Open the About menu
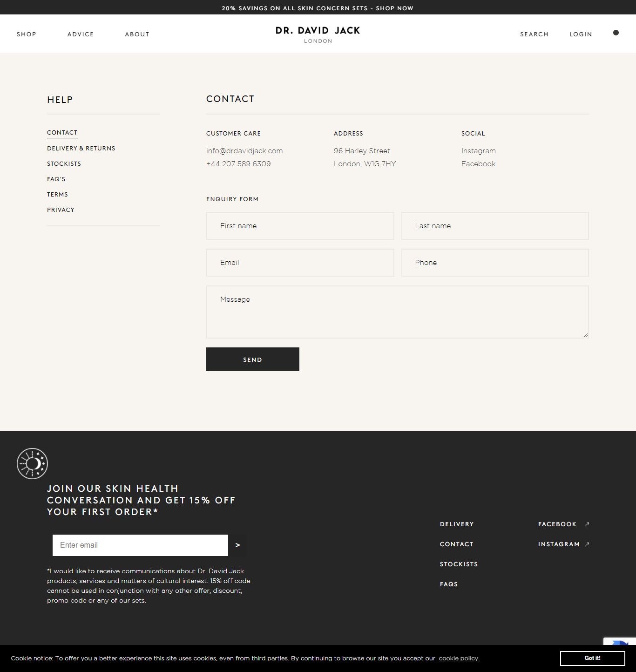This screenshot has height=672, width=636. tap(137, 34)
